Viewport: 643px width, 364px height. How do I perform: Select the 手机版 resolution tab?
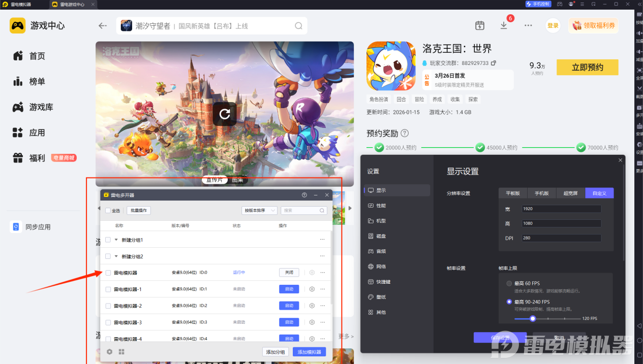tap(541, 193)
